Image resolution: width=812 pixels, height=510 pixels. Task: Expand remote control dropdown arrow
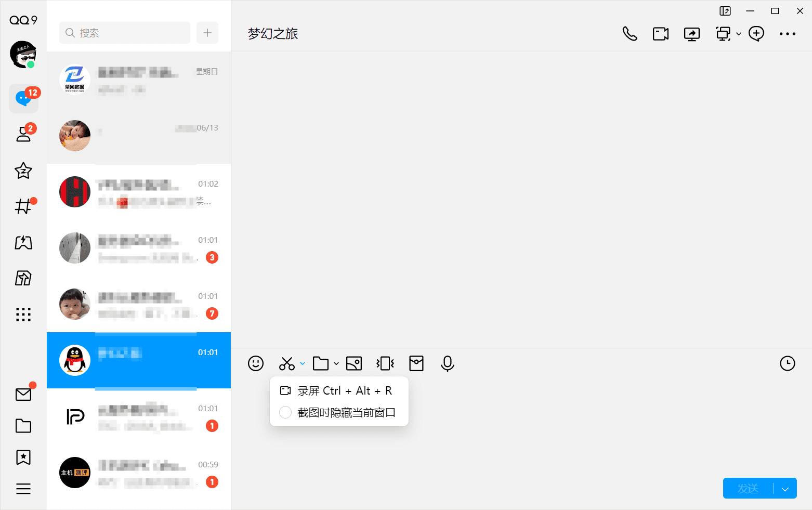tap(739, 34)
